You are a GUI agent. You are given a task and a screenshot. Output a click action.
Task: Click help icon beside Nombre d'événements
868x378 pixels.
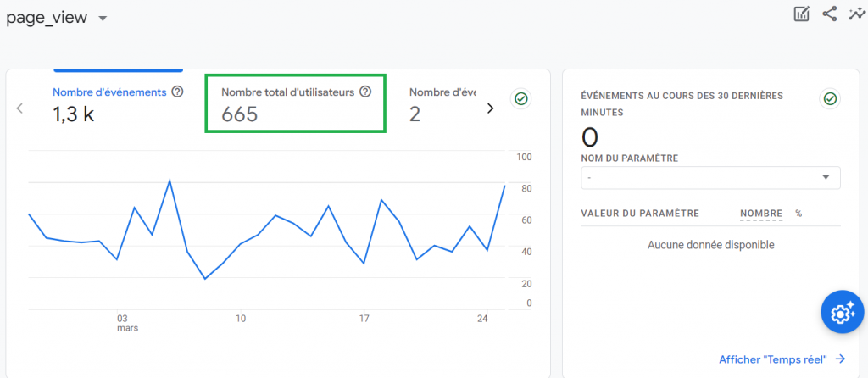(x=177, y=92)
